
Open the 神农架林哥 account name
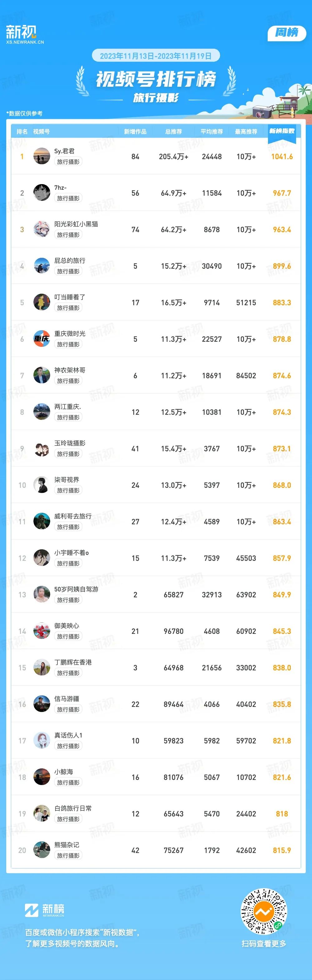pos(70,370)
